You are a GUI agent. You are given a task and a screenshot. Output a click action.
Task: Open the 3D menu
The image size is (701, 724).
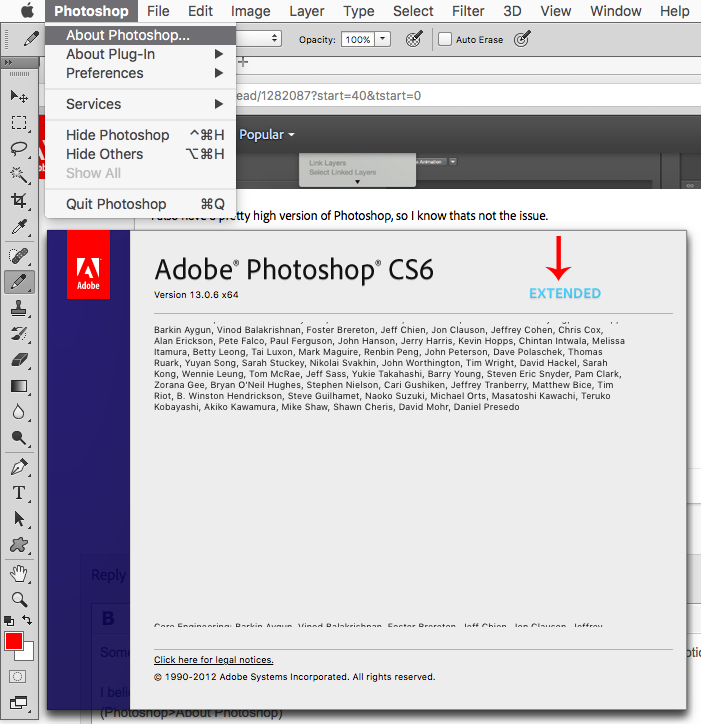[x=512, y=11]
